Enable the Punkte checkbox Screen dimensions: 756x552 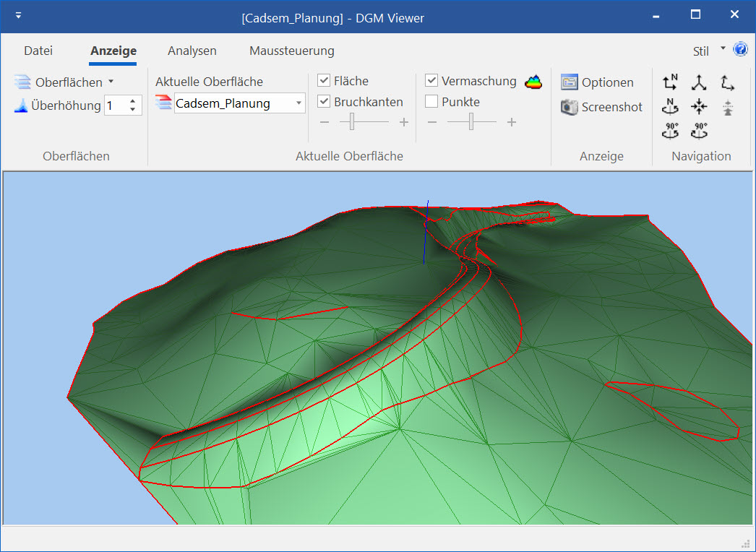(x=431, y=102)
